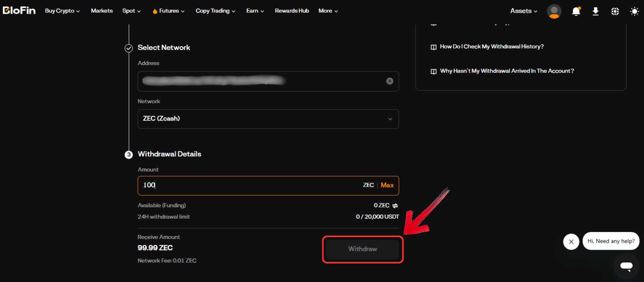Click the download app icon
Screen dimensions: 644x282
(x=595, y=11)
